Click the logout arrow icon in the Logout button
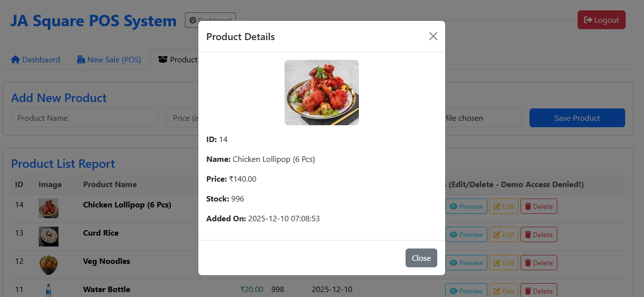The image size is (644, 297). [x=588, y=20]
